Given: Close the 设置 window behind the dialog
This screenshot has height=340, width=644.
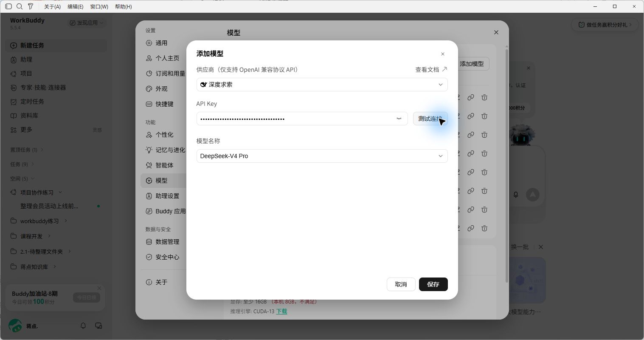Looking at the screenshot, I should pos(496,32).
